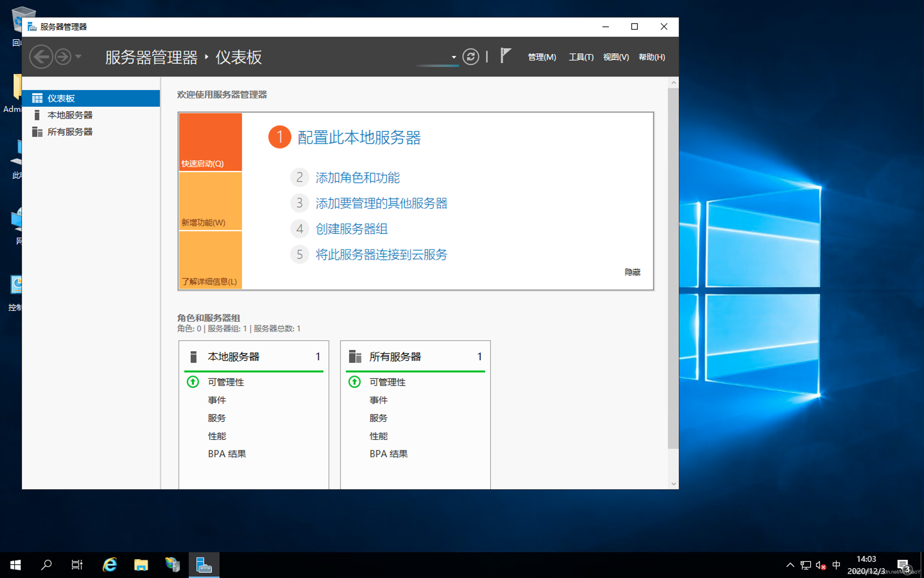Viewport: 924px width, 578px height.
Task: Click the scrollbar down arrow
Action: click(673, 484)
